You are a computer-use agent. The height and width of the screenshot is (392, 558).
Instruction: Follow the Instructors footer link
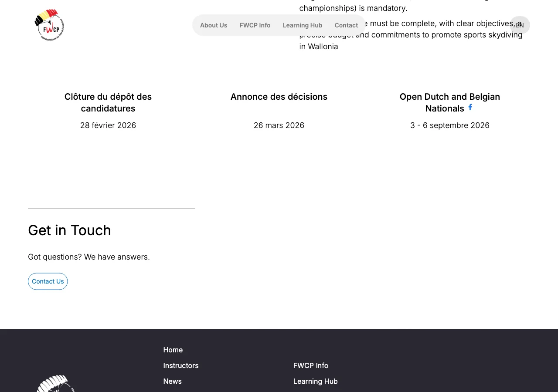[x=181, y=365]
